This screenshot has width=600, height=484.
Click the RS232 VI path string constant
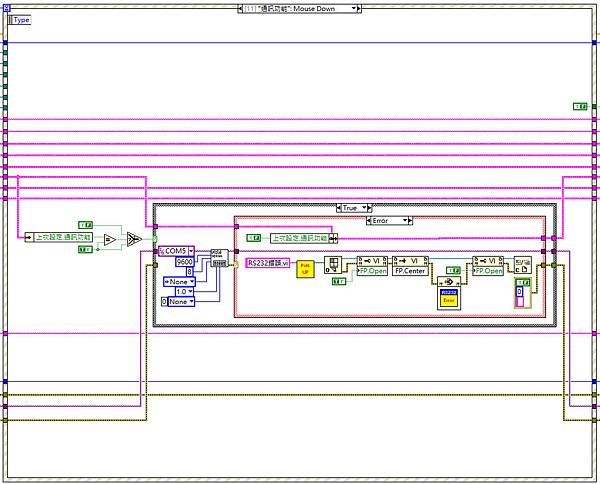click(x=267, y=263)
